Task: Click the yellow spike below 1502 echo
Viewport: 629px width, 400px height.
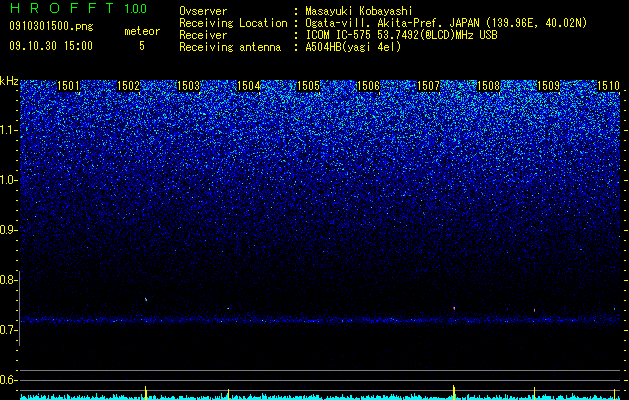Action: (146, 392)
